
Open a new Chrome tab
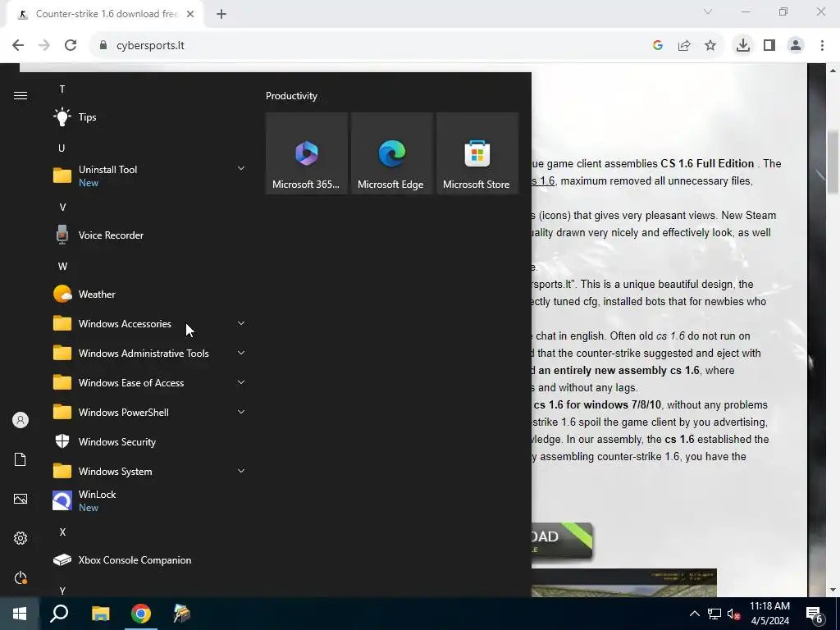coord(221,15)
